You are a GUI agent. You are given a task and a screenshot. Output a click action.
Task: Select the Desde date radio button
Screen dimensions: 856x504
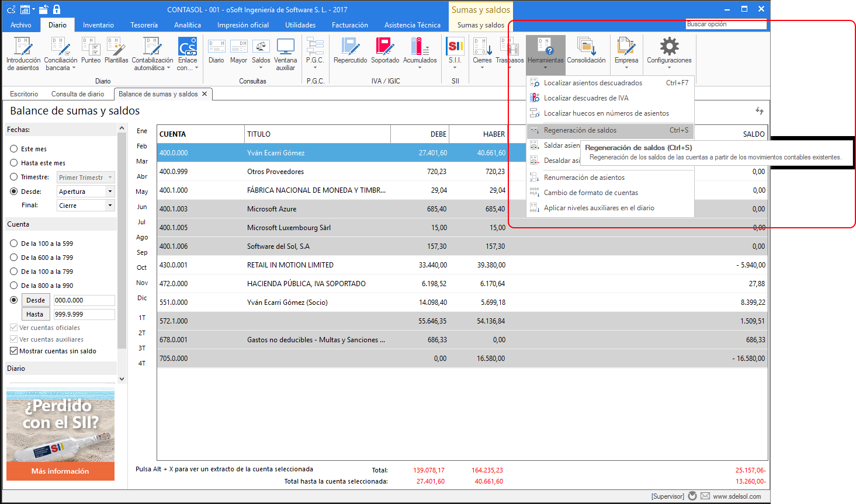14,192
